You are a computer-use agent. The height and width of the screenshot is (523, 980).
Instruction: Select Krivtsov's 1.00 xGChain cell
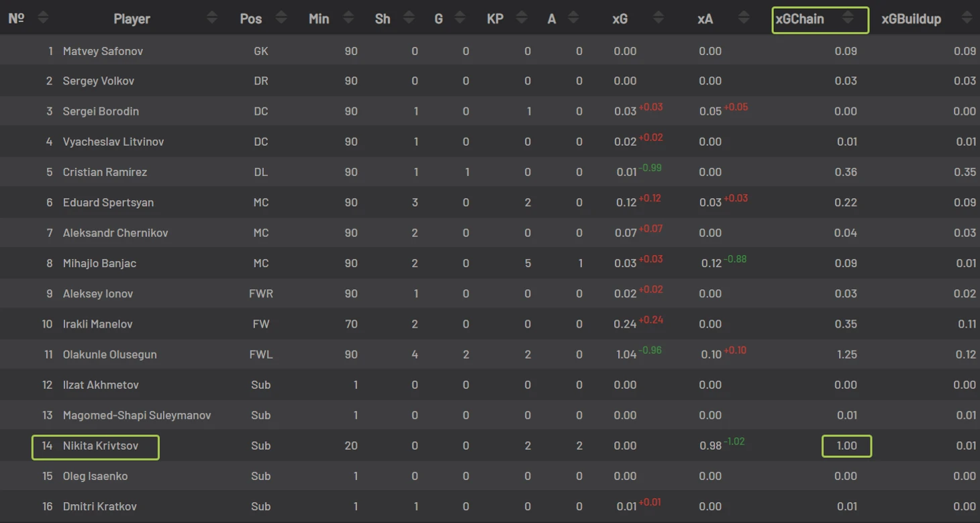coord(846,446)
